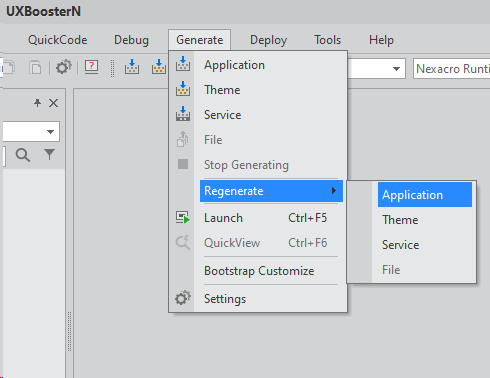
Task: Click the Nexacro Runtime selector field
Action: 452,69
